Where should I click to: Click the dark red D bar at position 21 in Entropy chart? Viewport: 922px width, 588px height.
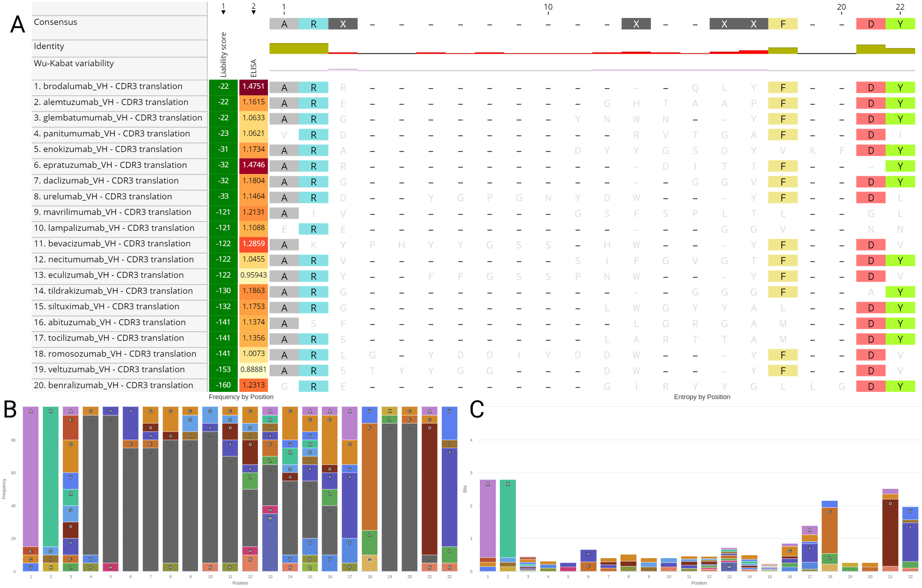click(x=890, y=533)
